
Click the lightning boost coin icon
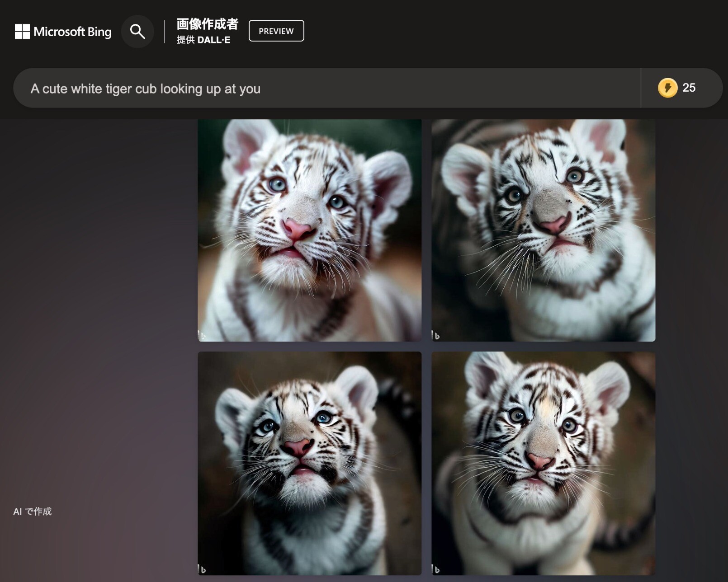click(x=667, y=88)
